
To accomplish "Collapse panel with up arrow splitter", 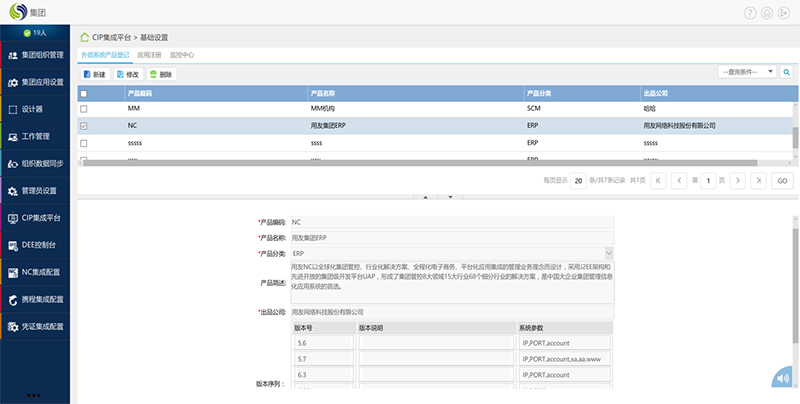I will coord(426,197).
